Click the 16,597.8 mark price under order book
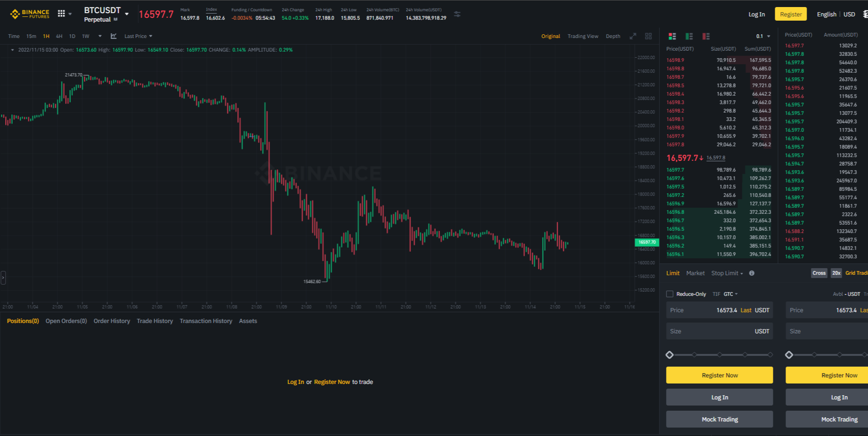 pyautogui.click(x=716, y=158)
